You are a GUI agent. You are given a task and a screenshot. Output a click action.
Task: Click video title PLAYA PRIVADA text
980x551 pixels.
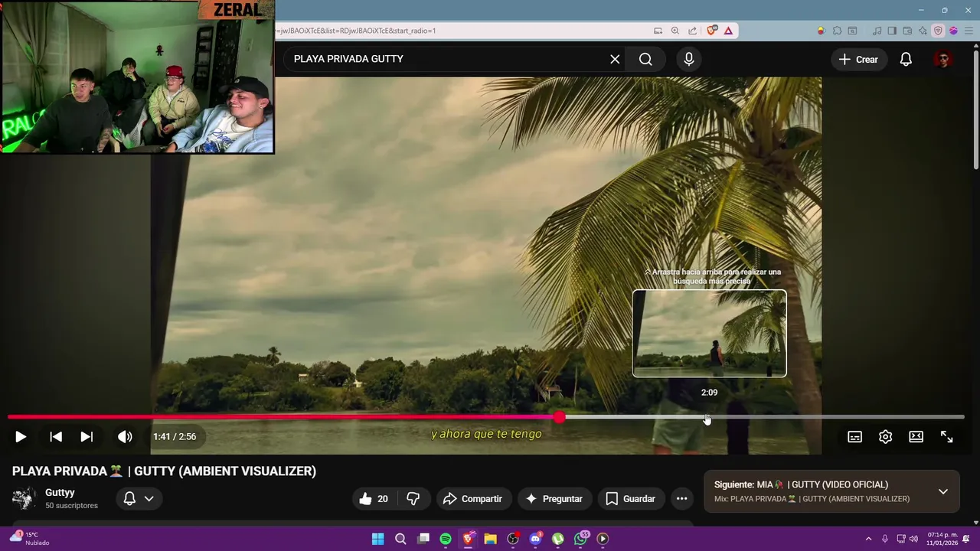(164, 471)
